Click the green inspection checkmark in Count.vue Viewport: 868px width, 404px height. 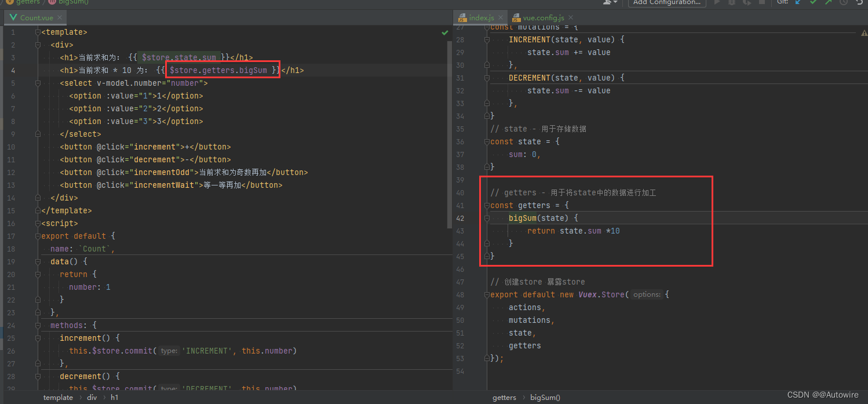[x=444, y=32]
